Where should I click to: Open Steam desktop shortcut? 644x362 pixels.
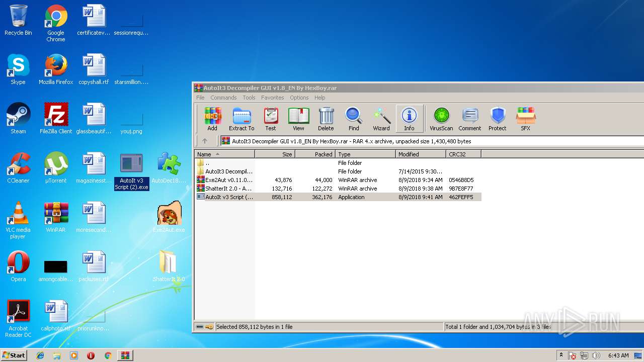coord(18,118)
